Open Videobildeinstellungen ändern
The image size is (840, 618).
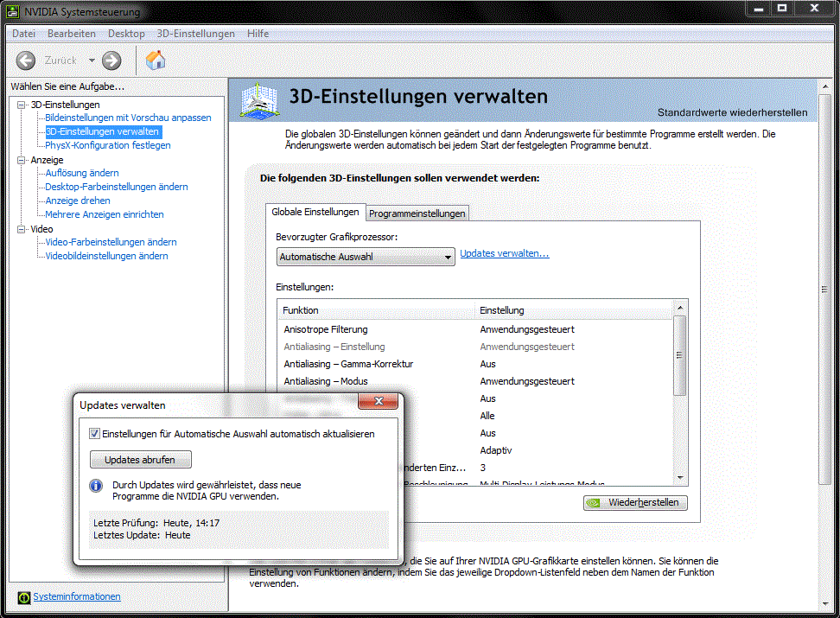click(x=106, y=256)
